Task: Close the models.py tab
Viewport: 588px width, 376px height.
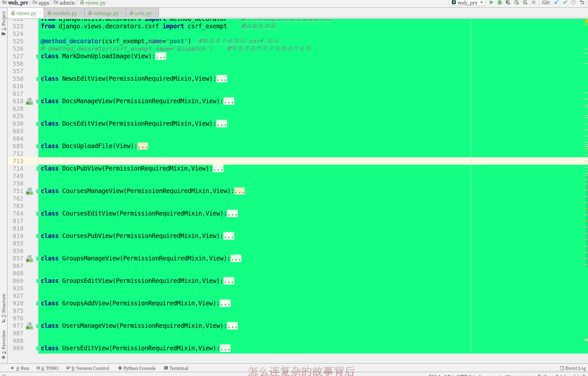Action: click(81, 13)
